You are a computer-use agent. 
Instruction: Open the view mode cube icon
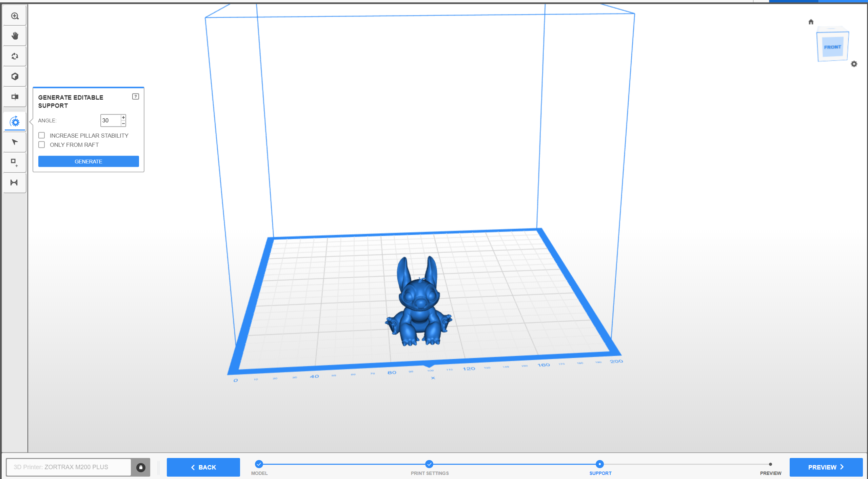tap(15, 77)
